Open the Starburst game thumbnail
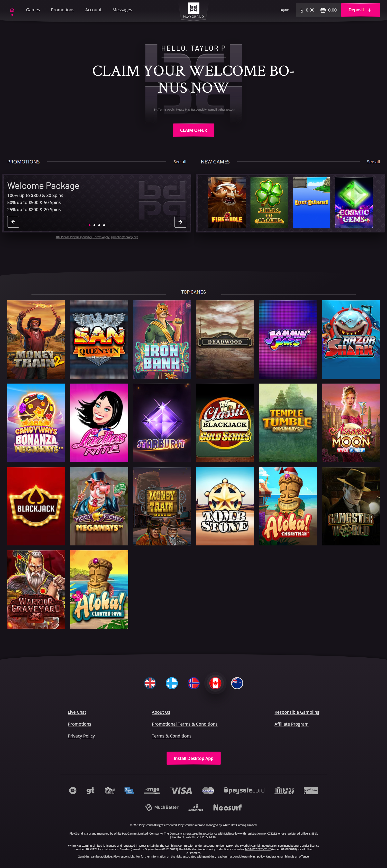Viewport: 387px width, 868px height. click(x=162, y=423)
